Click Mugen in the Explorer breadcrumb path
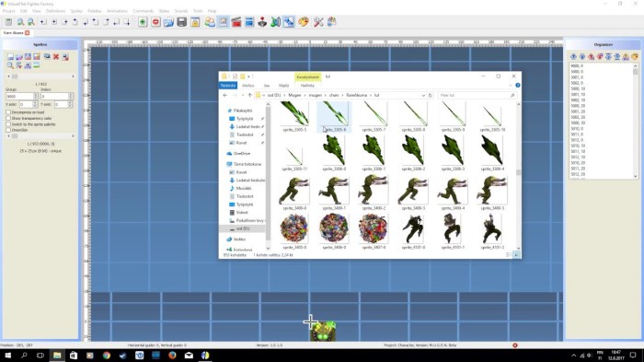Viewport: 644px width, 362px height. (x=294, y=95)
